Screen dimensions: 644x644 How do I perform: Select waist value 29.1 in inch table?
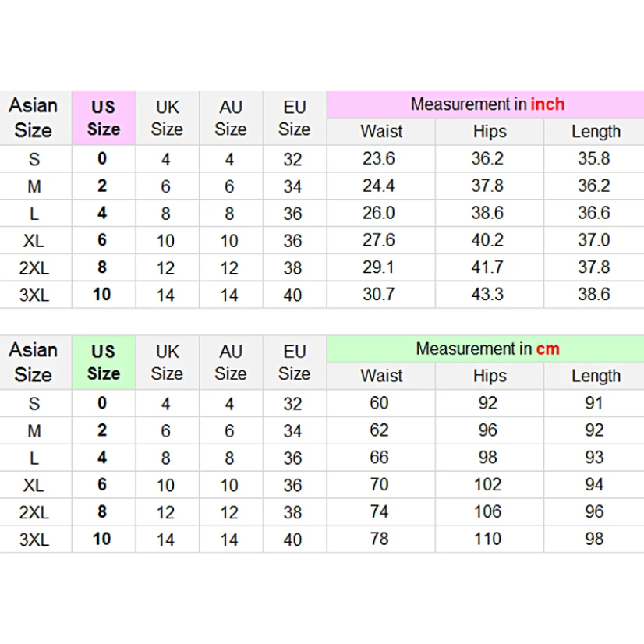pos(379,267)
